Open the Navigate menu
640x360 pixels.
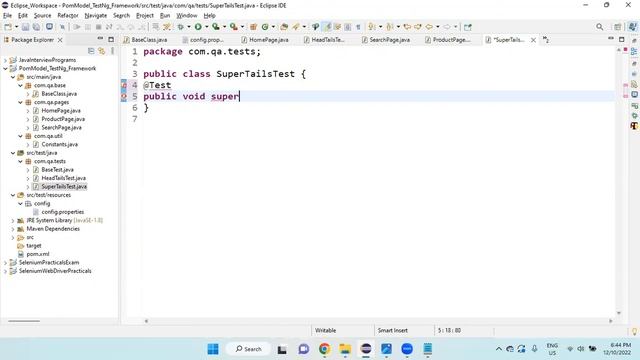[x=96, y=16]
